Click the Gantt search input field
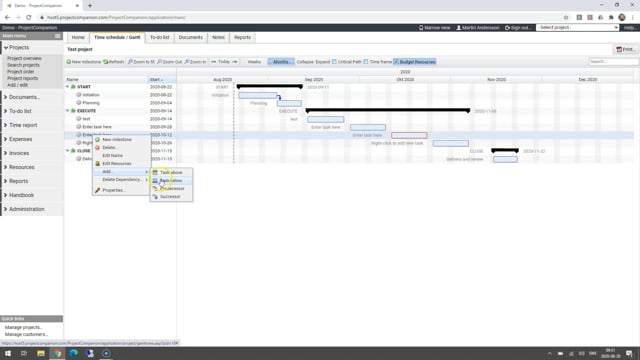Image resolution: width=640 pixels, height=360 pixels. 613,62
